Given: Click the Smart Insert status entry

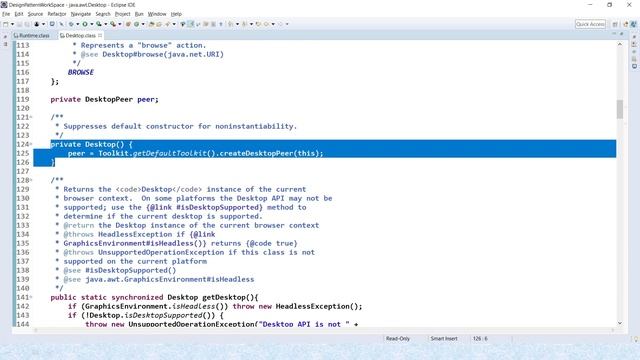Looking at the screenshot, I should (x=444, y=339).
